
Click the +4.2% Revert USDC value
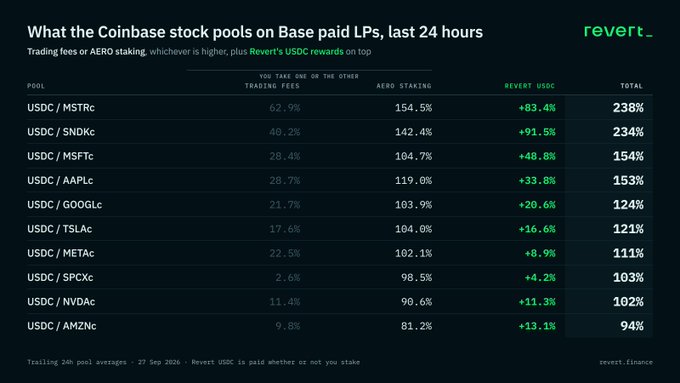click(540, 278)
